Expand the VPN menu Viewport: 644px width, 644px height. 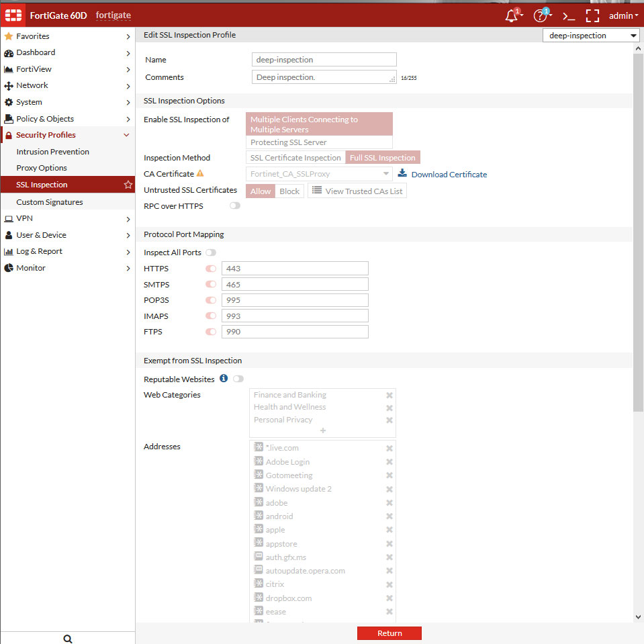click(x=67, y=218)
